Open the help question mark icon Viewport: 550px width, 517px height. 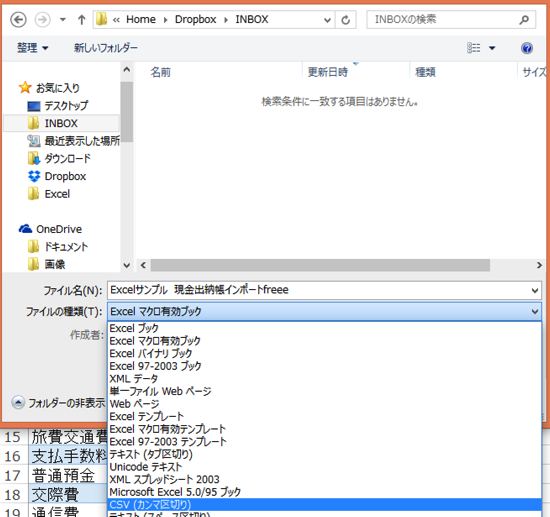tap(527, 48)
